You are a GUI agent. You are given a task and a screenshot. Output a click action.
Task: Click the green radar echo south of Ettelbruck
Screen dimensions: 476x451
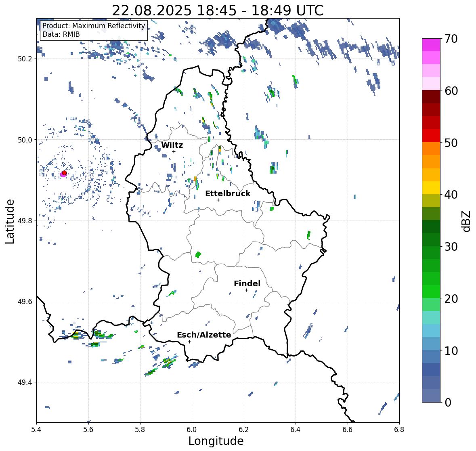tap(198, 255)
